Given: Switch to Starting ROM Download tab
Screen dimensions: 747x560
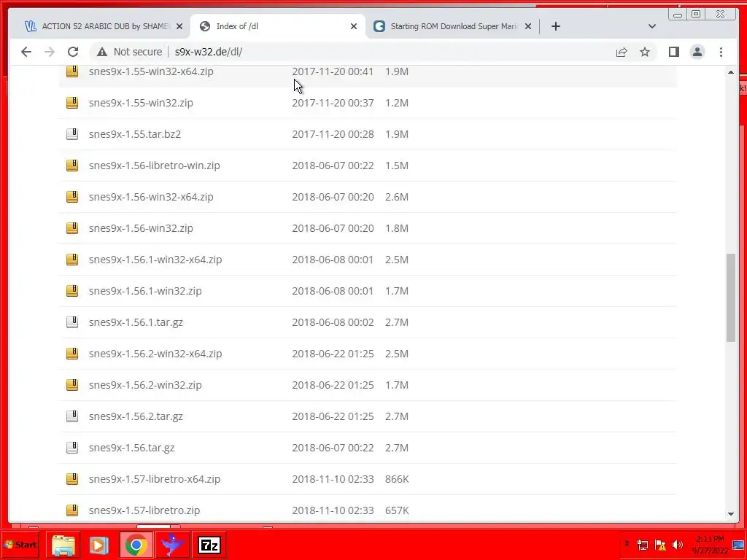Looking at the screenshot, I should pos(451,26).
